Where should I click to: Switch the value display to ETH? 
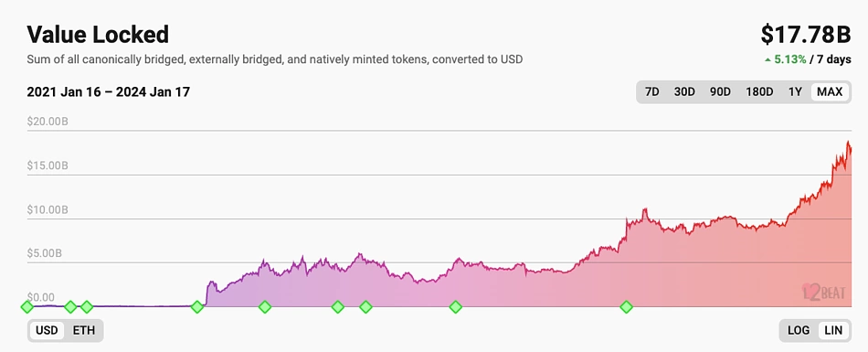[83, 330]
